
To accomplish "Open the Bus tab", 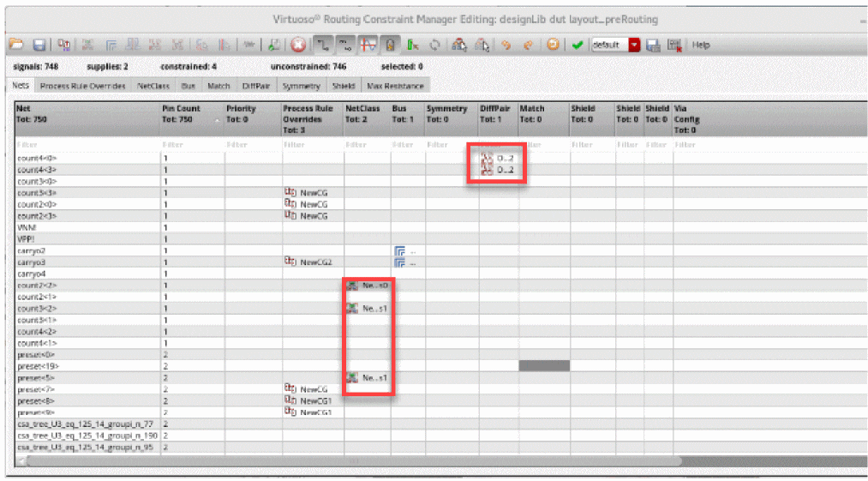I will [189, 87].
